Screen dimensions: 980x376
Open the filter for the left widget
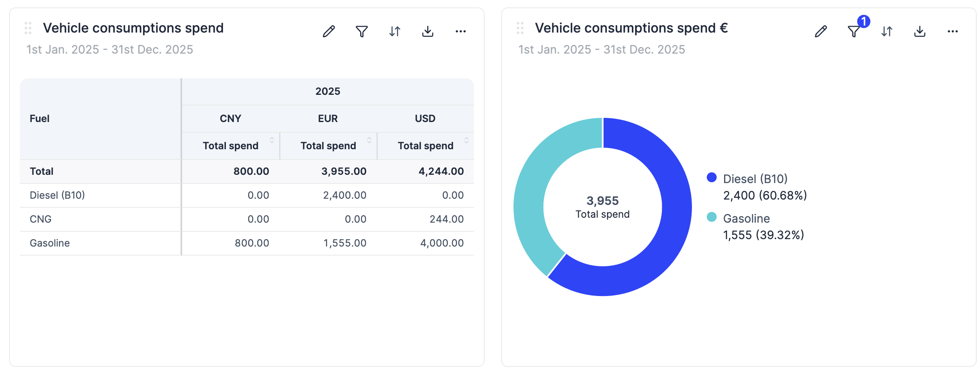click(x=361, y=31)
